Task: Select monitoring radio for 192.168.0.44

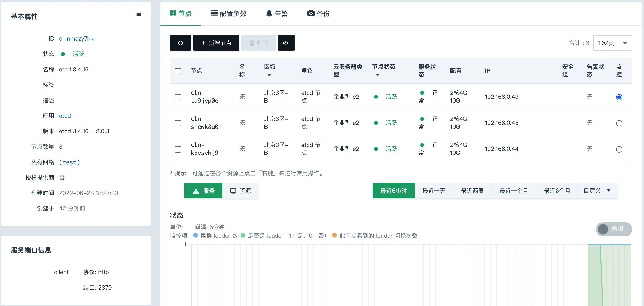Action: [619, 149]
